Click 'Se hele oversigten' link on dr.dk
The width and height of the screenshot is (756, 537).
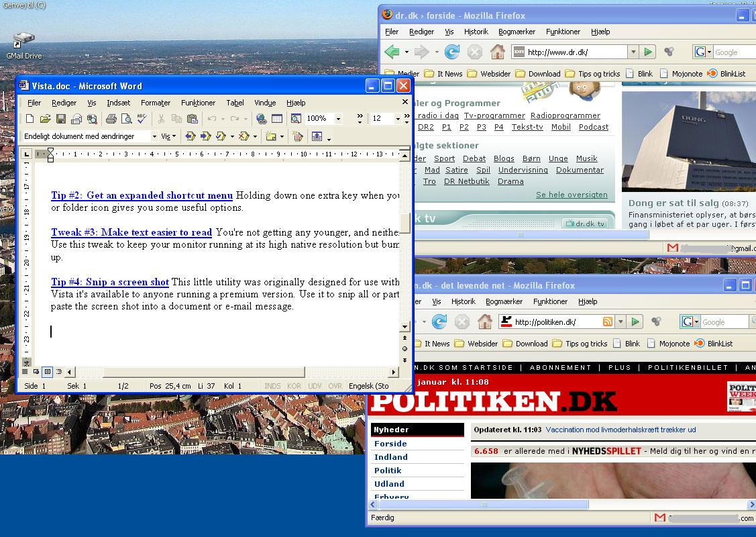pos(572,195)
